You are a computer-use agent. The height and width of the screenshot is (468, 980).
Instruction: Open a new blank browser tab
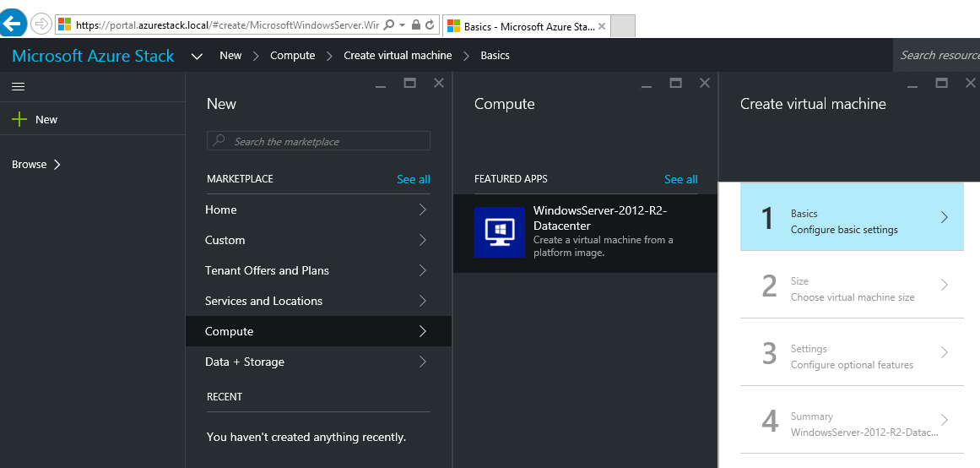[x=622, y=26]
